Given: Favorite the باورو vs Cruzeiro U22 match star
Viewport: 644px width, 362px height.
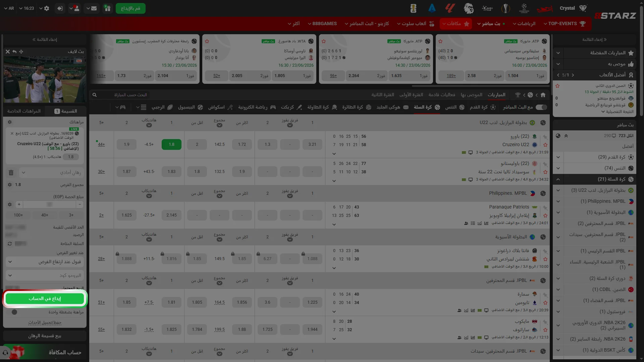Looking at the screenshot, I should coord(545,145).
